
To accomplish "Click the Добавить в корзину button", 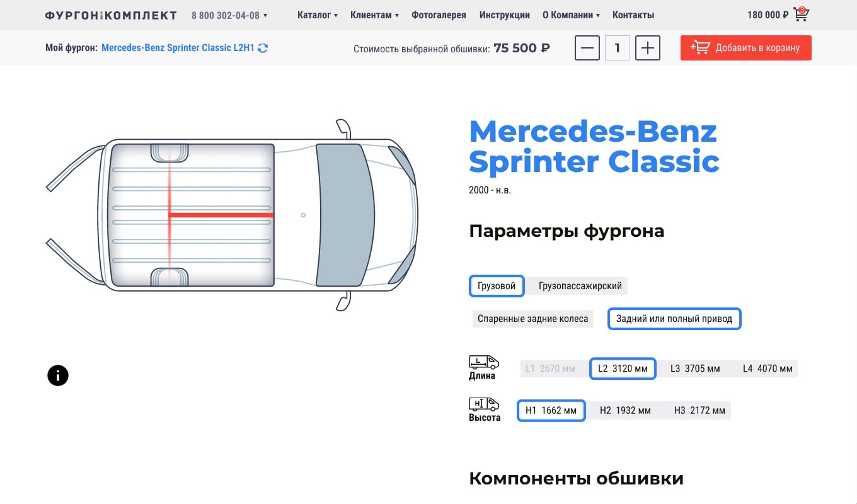I will pos(746,48).
